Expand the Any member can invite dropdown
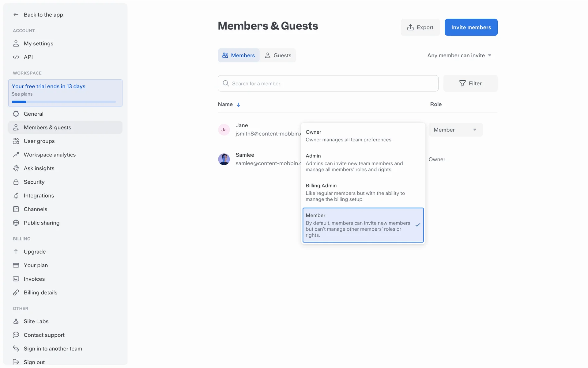This screenshot has height=368, width=588. [459, 56]
